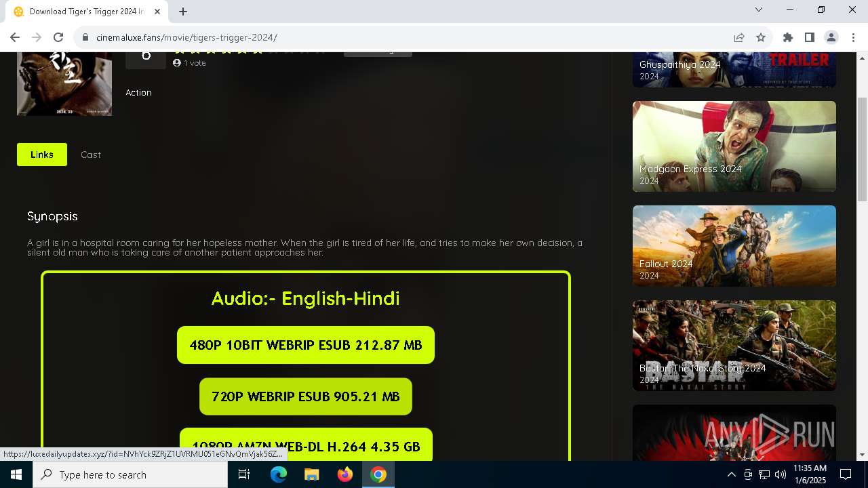This screenshot has height=488, width=868.
Task: View site information lock icon
Action: pos(85,37)
